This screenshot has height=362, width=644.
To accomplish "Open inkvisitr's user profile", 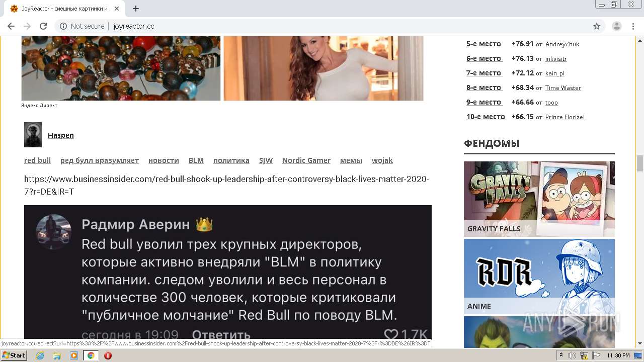I will pos(556,59).
